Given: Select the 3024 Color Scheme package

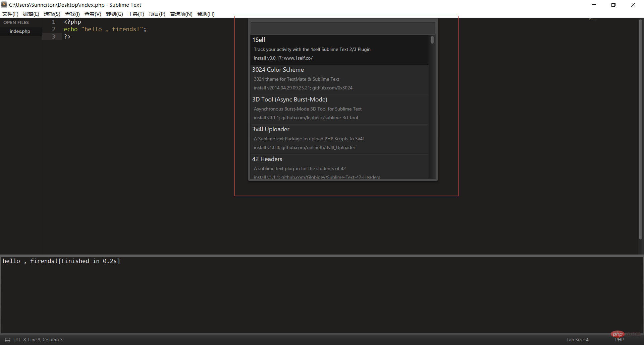Looking at the screenshot, I should [339, 79].
